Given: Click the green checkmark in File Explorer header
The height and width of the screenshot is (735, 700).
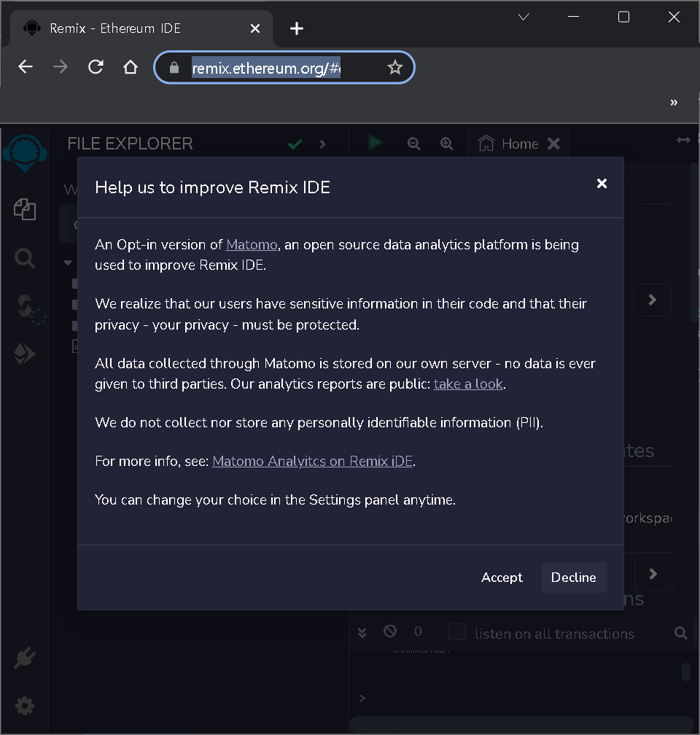Looking at the screenshot, I should coord(295,144).
